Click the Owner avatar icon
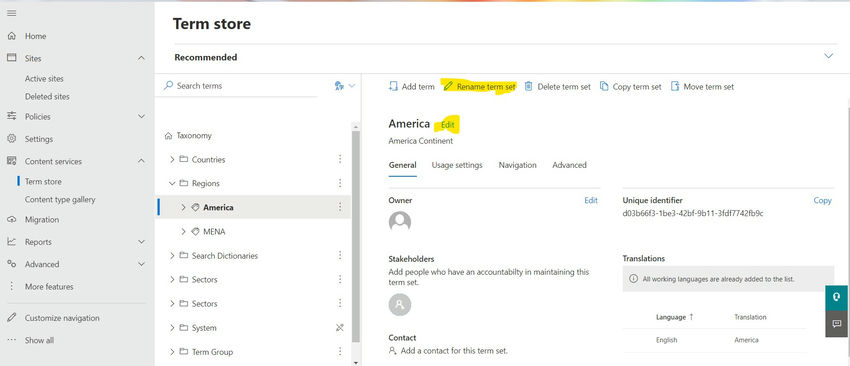Viewport: 850px width, 366px height. click(400, 221)
